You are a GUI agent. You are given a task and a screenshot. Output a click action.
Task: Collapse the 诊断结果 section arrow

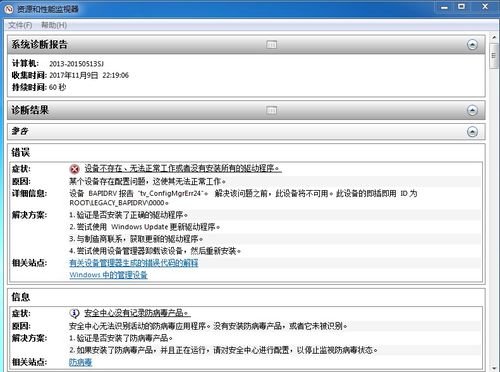click(x=472, y=110)
